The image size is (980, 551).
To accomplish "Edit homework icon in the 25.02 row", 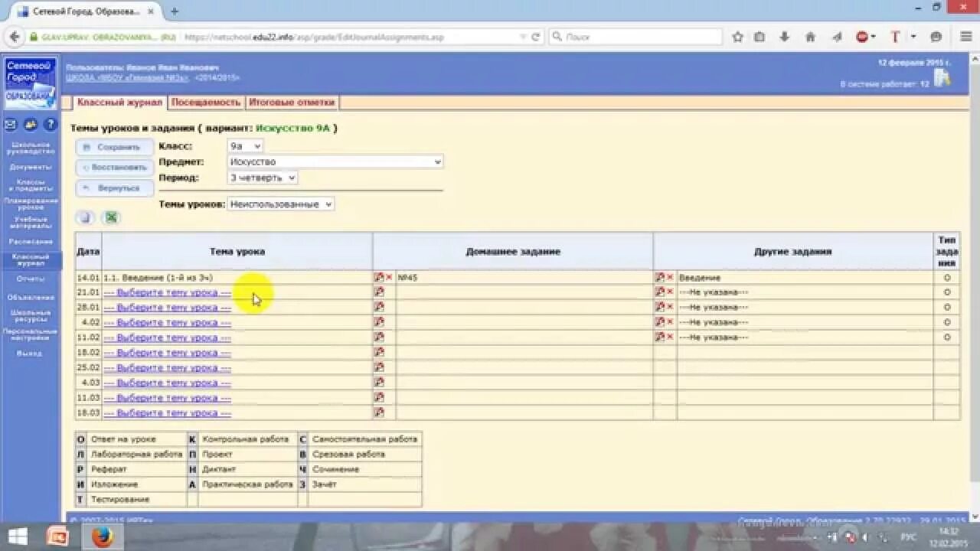I will [x=378, y=367].
